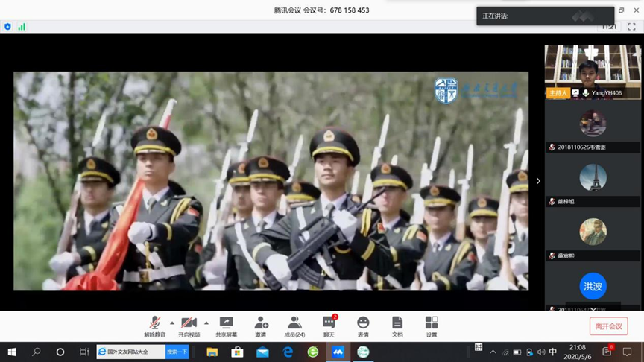
Task: Open the 邀请 invite icon
Action: (x=261, y=326)
